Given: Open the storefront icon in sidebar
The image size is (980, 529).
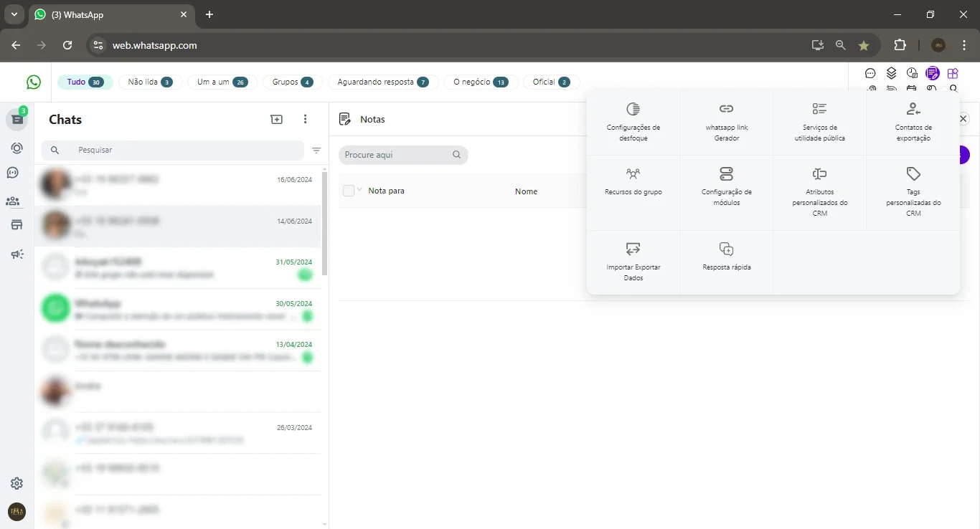Looking at the screenshot, I should pos(17,225).
